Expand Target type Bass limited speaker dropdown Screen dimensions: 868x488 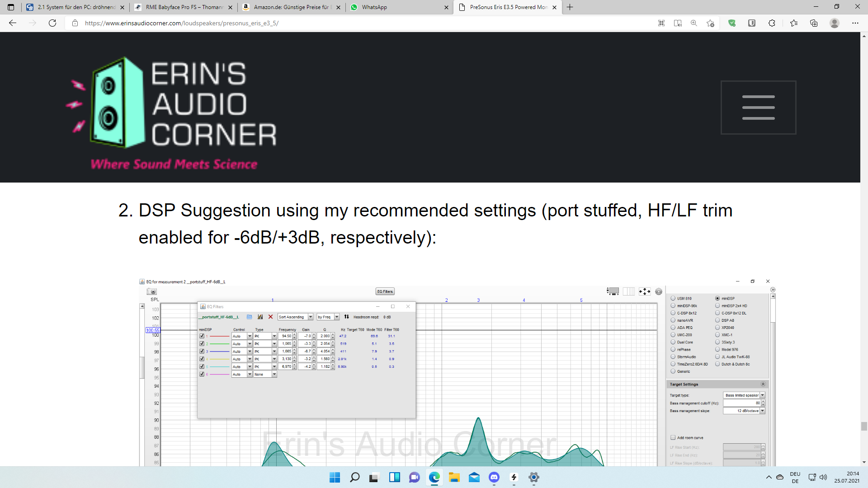coord(763,395)
